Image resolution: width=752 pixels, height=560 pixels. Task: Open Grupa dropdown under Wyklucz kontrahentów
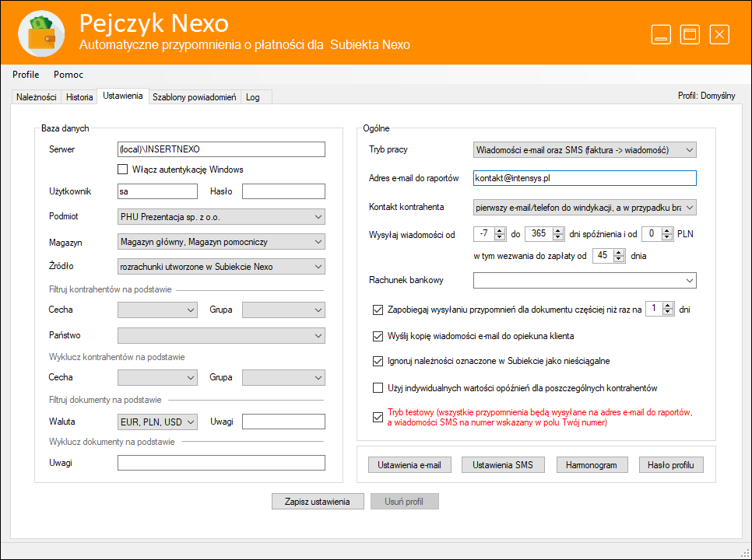tap(283, 377)
